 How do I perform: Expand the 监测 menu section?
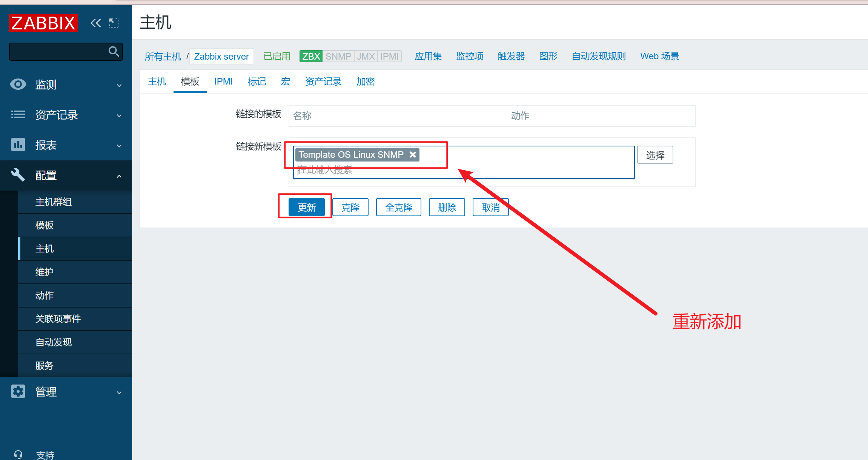[x=66, y=85]
